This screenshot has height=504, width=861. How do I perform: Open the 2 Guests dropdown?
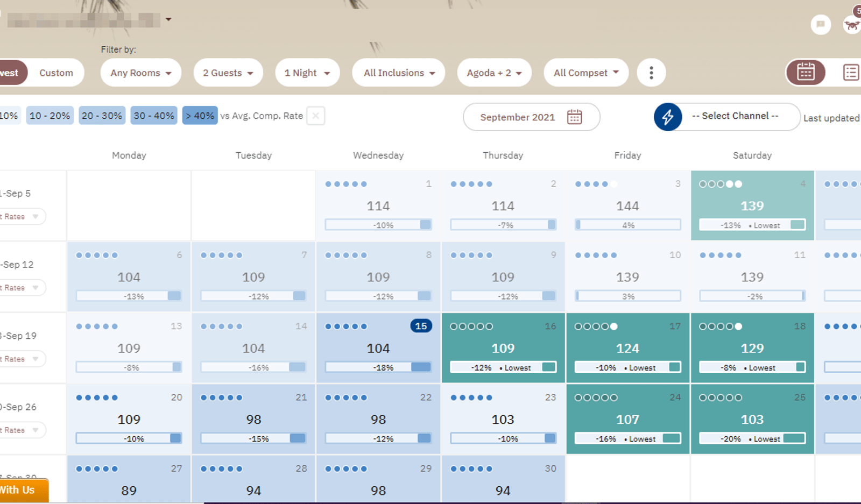point(228,73)
